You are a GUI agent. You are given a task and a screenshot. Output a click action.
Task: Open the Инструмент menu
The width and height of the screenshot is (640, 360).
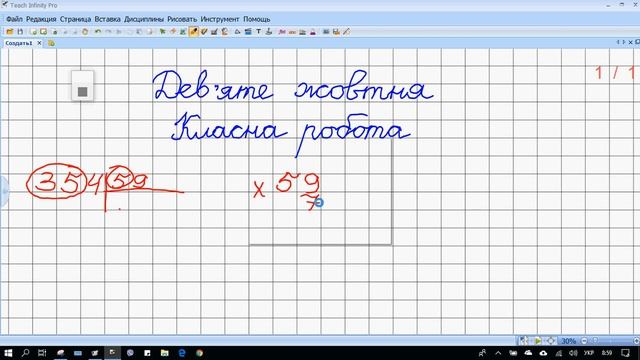220,19
